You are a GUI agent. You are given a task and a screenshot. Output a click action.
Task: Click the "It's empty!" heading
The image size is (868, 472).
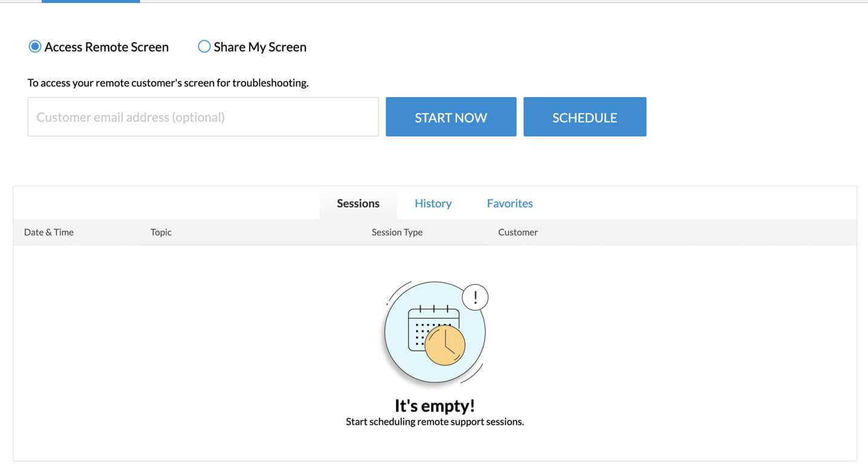click(435, 405)
